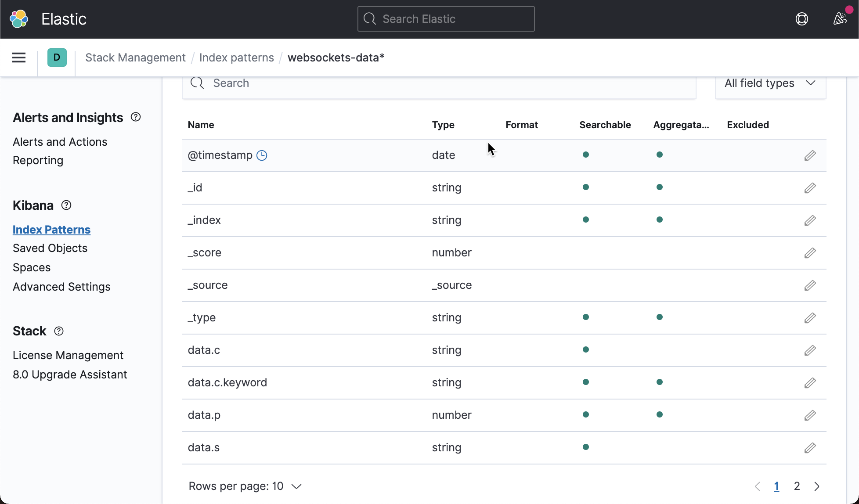
Task: Open the notifications bell with red dot
Action: [840, 19]
